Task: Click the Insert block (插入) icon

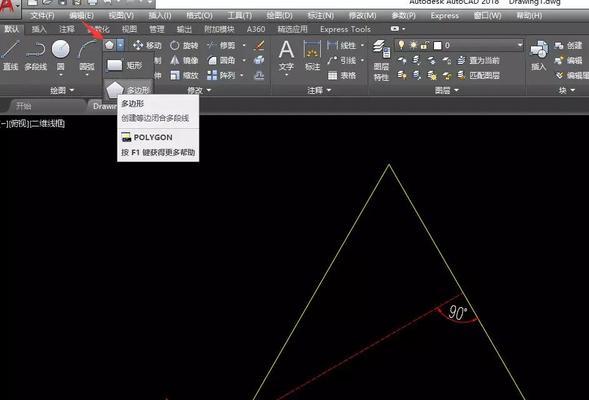Action: click(x=539, y=55)
